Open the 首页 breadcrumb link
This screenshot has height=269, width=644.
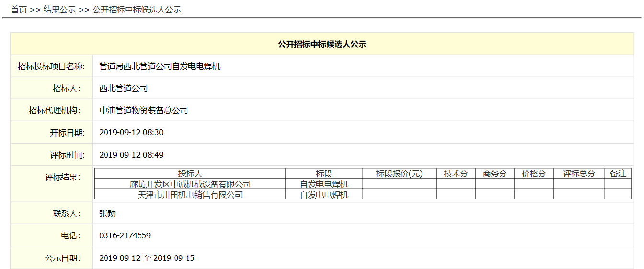pos(19,10)
